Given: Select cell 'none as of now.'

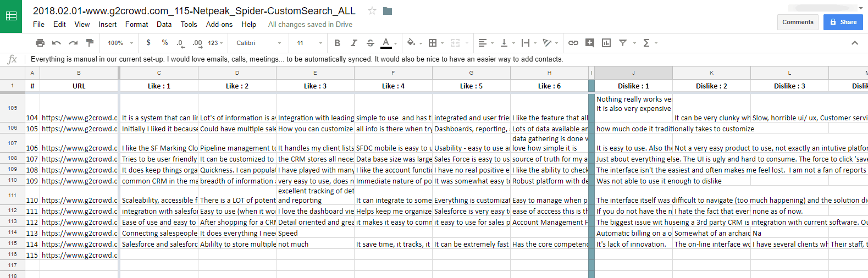Looking at the screenshot, I should point(789,211).
